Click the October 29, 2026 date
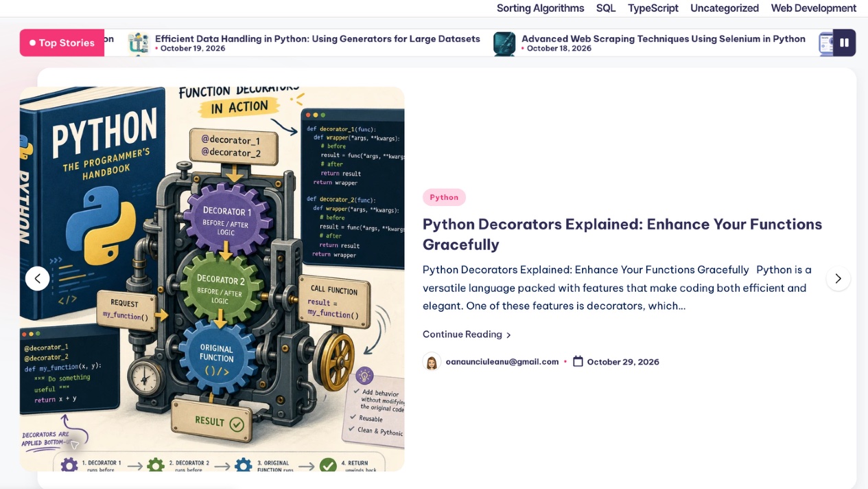This screenshot has height=489, width=868. 623,362
